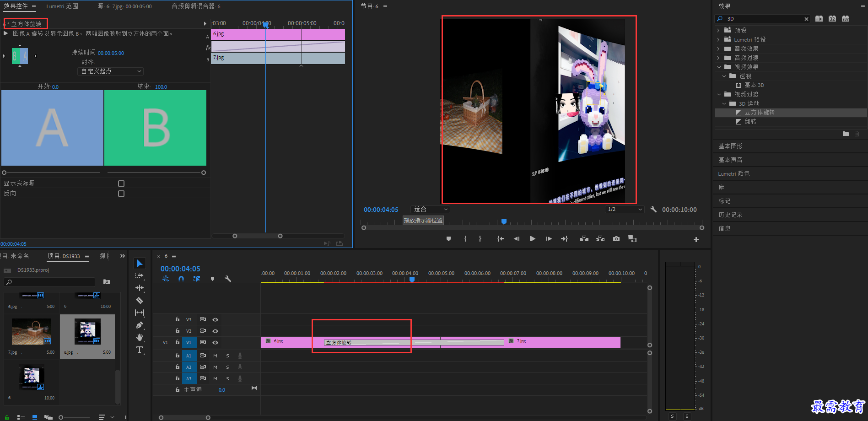Toggle V3 track output eye

215,319
